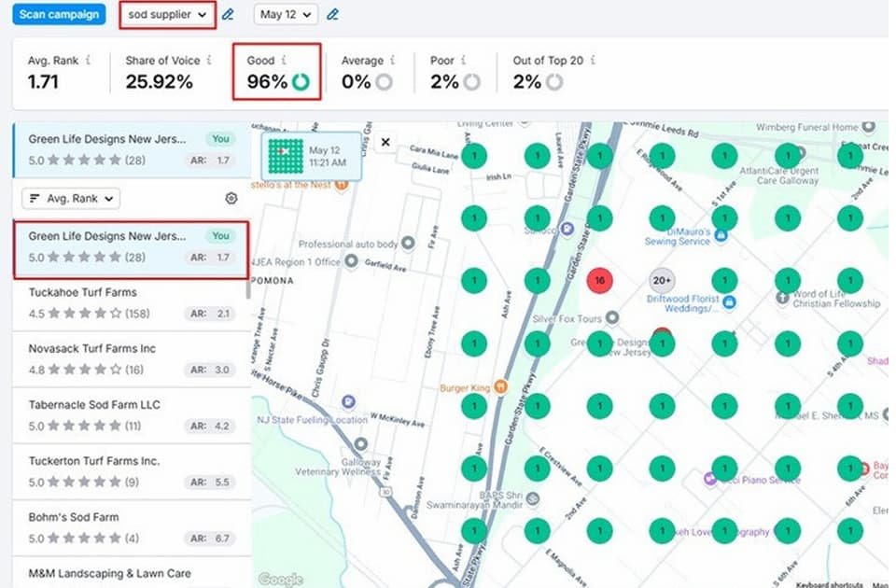
Task: Click info icon beside Average metric
Action: click(393, 60)
